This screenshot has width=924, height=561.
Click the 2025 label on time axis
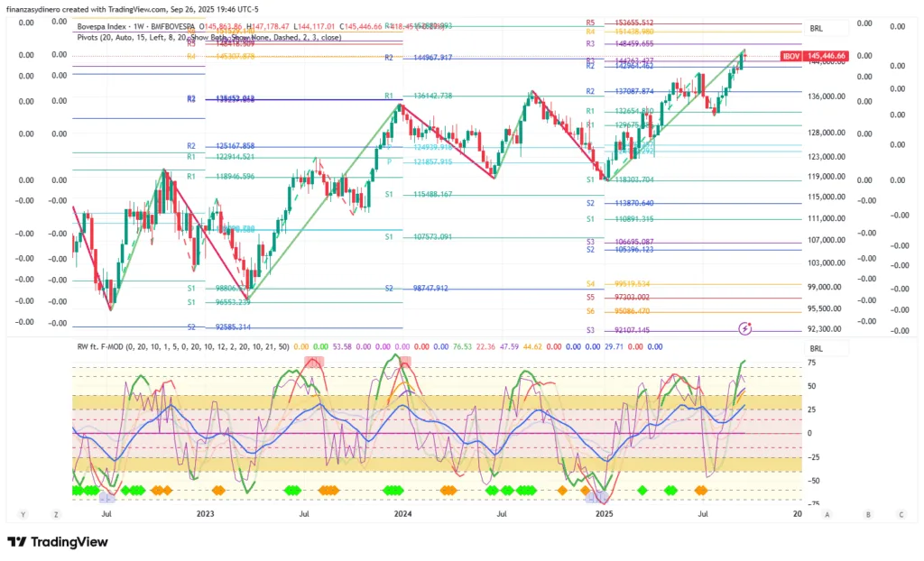coord(604,514)
